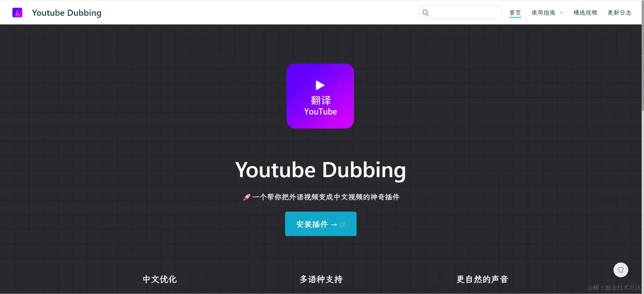Open the 更新日志 nav link
The image size is (644, 294).
[619, 13]
